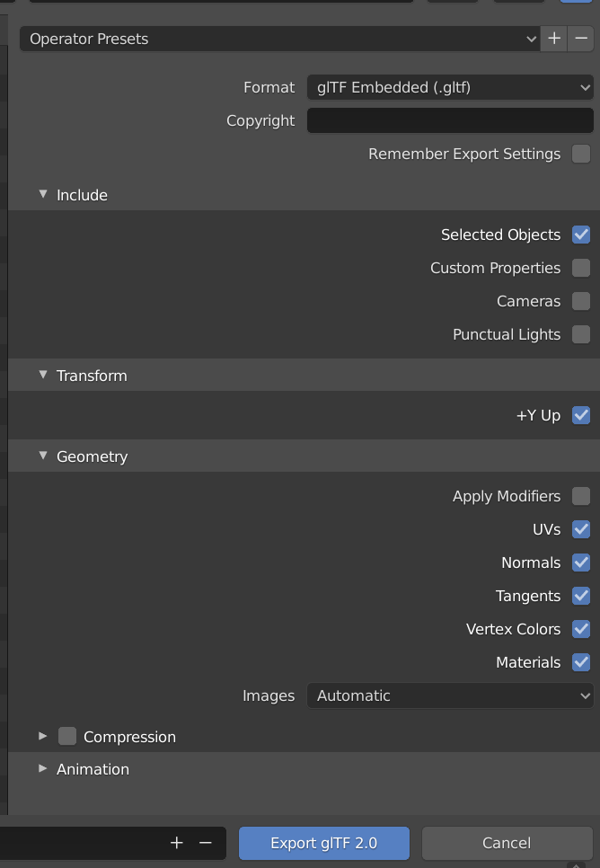This screenshot has width=600, height=868.
Task: Uncheck the Normals checkbox
Action: click(x=580, y=562)
